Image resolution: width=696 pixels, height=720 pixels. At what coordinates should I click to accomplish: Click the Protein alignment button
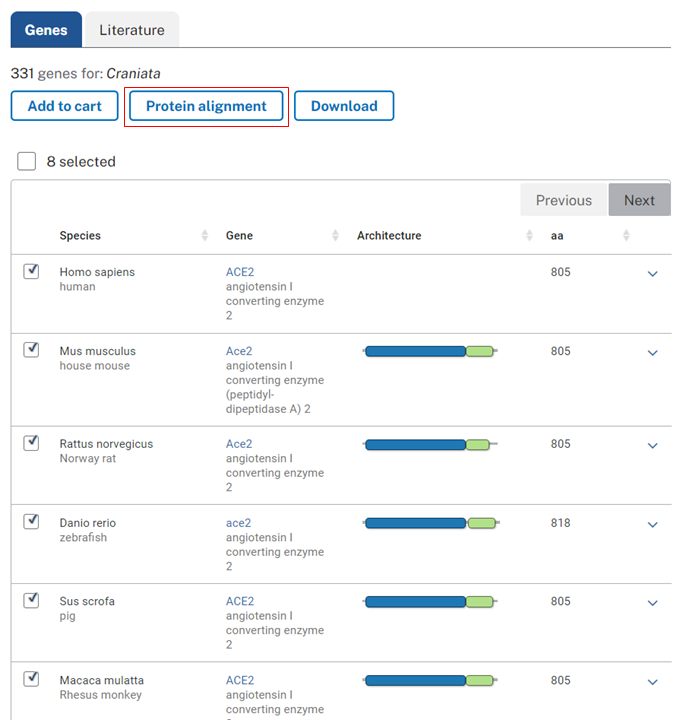click(206, 106)
